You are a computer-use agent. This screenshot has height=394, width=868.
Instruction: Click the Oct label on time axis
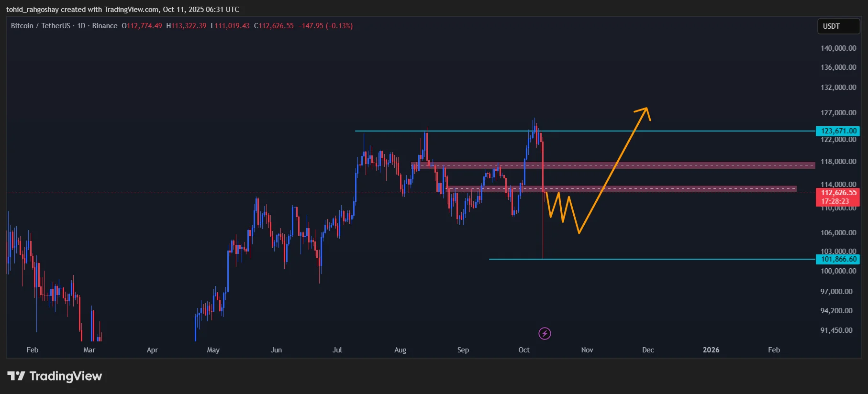pyautogui.click(x=524, y=350)
